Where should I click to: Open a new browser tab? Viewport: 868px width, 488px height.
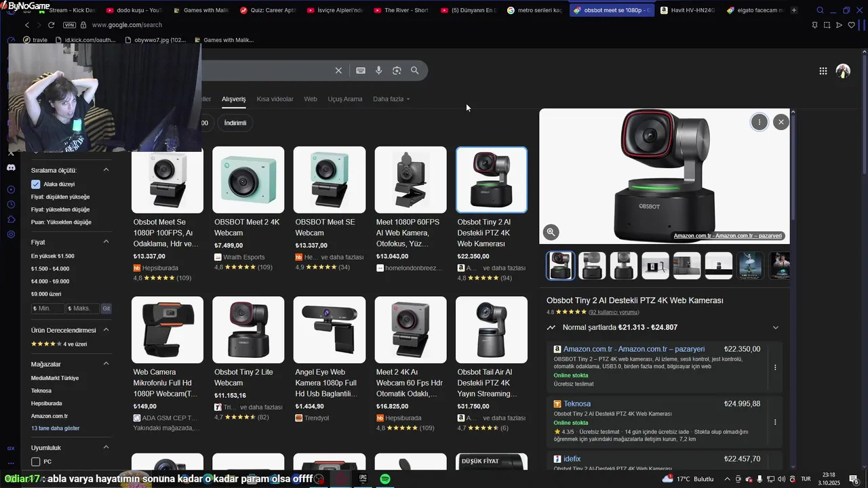[x=793, y=10]
